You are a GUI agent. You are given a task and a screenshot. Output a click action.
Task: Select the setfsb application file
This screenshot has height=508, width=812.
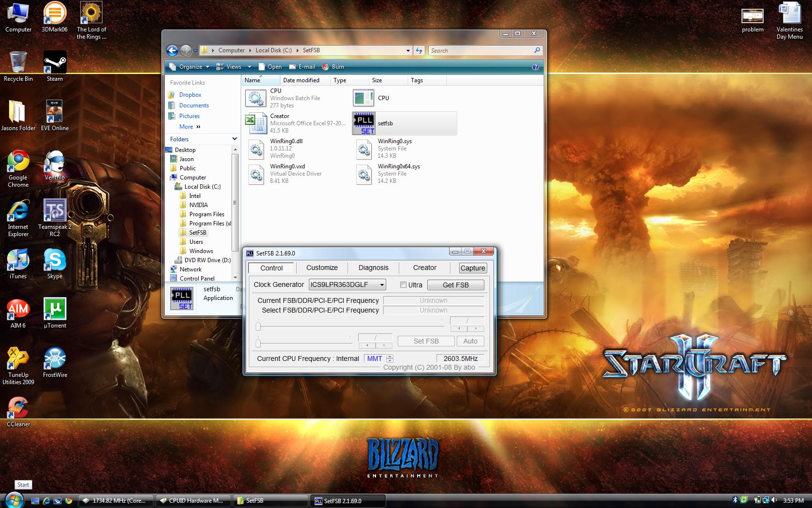pos(405,123)
